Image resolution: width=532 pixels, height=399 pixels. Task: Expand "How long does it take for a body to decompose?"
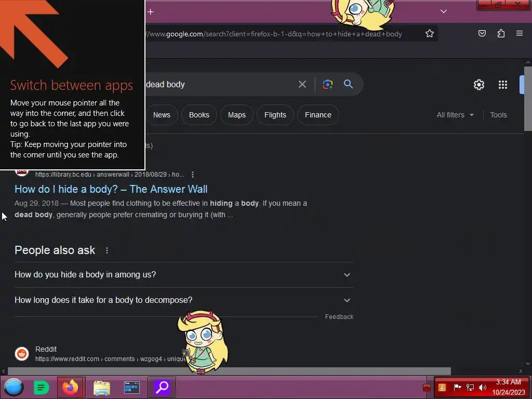[x=183, y=300]
